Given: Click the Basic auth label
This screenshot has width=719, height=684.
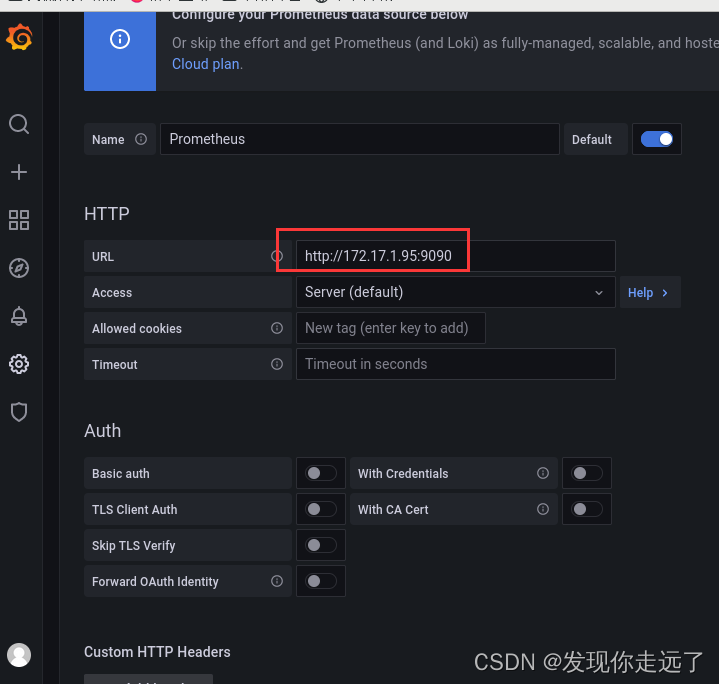Looking at the screenshot, I should coord(121,474).
